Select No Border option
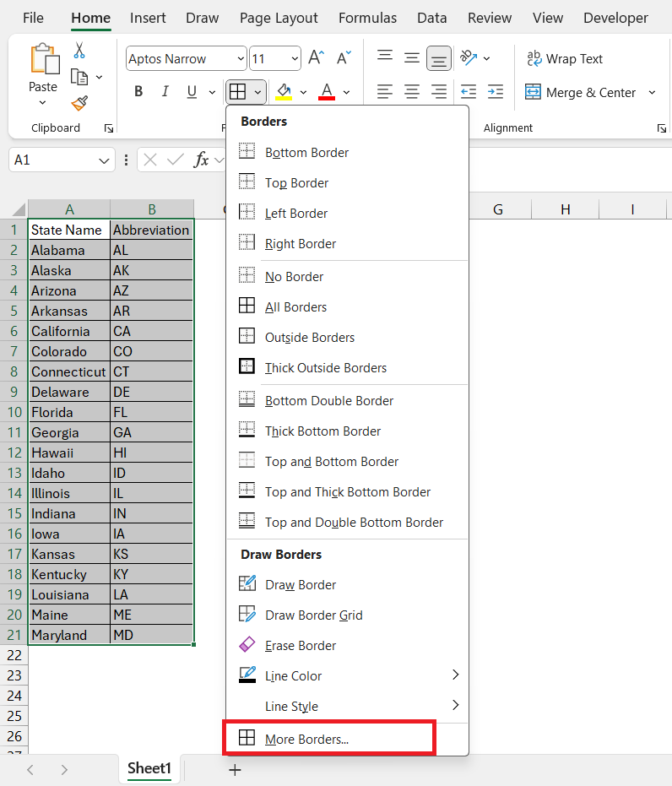 (347, 276)
